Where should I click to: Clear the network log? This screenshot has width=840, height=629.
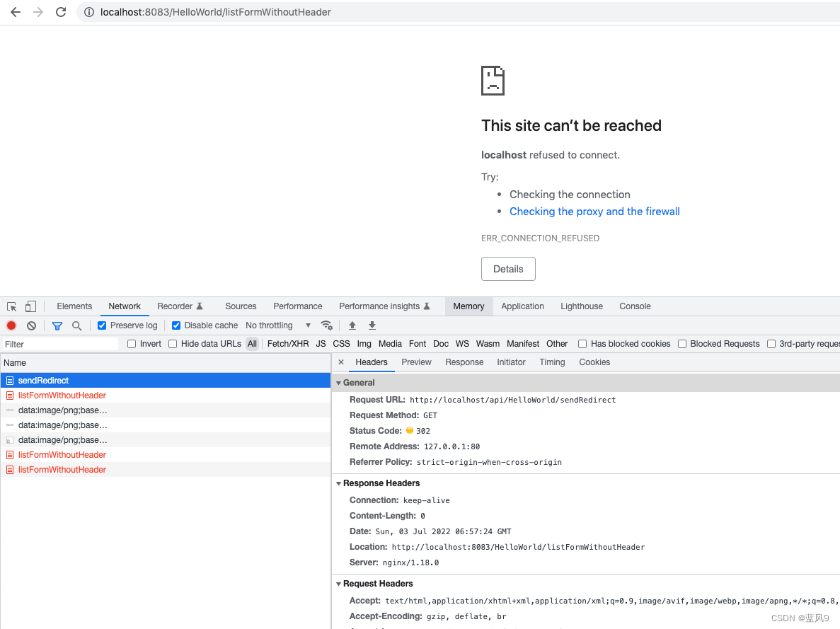(30, 325)
